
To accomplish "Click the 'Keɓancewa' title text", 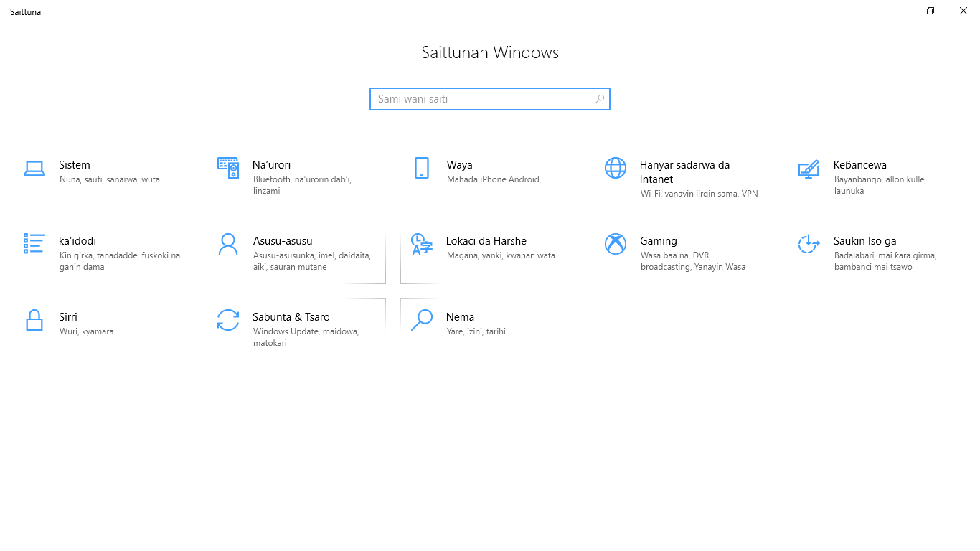I will (x=860, y=165).
